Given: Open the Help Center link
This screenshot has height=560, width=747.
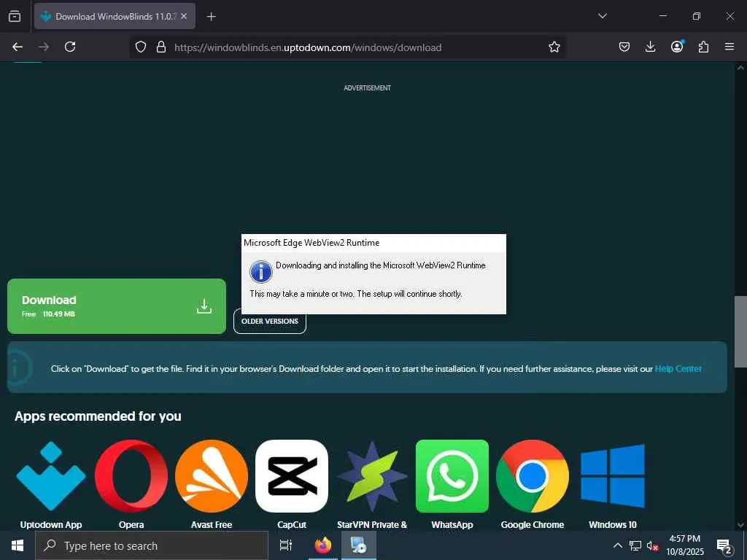Looking at the screenshot, I should 678,368.
